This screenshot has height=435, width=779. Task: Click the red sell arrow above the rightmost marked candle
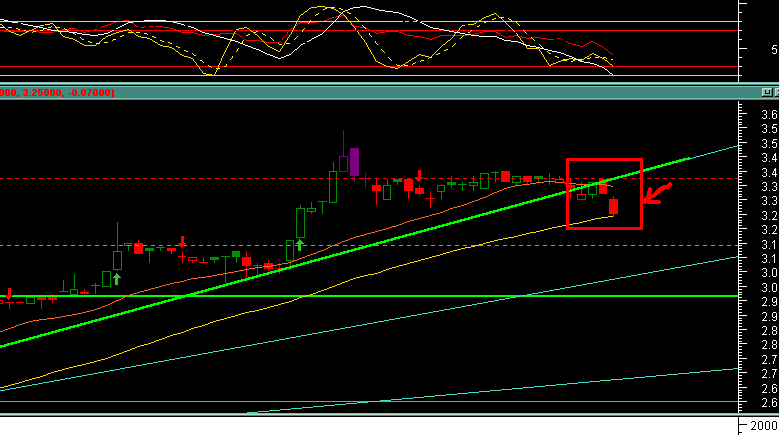tap(419, 175)
